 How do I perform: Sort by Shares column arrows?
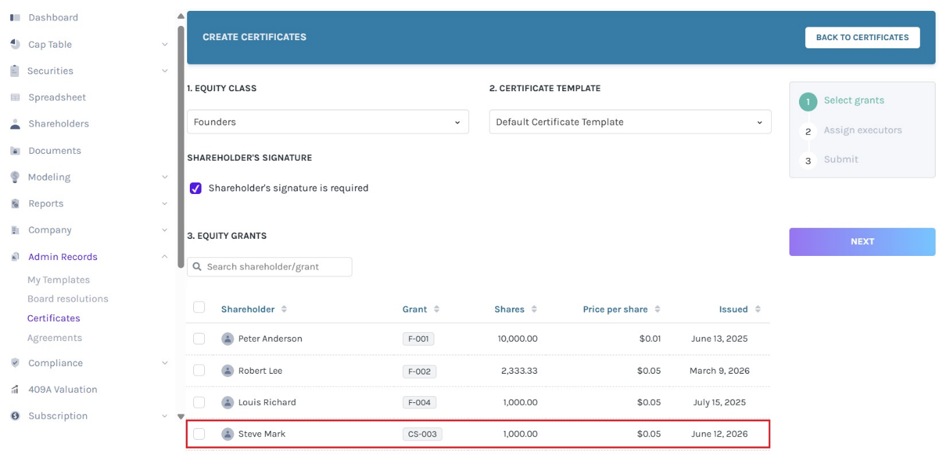click(534, 309)
